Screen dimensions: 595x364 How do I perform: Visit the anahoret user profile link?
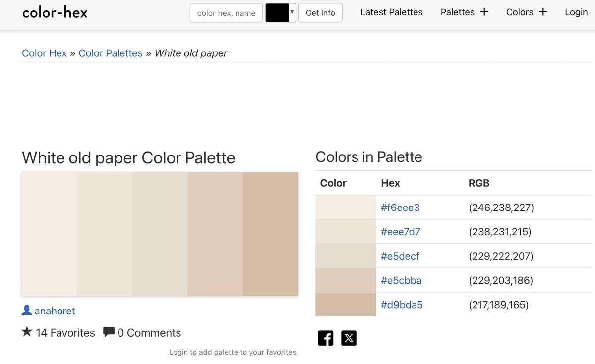point(55,311)
